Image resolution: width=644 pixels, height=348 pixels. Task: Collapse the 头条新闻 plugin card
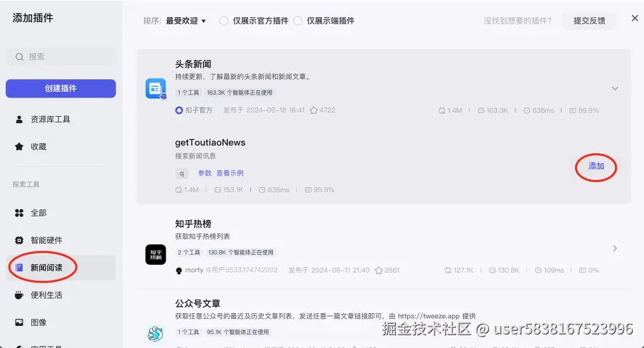click(615, 88)
